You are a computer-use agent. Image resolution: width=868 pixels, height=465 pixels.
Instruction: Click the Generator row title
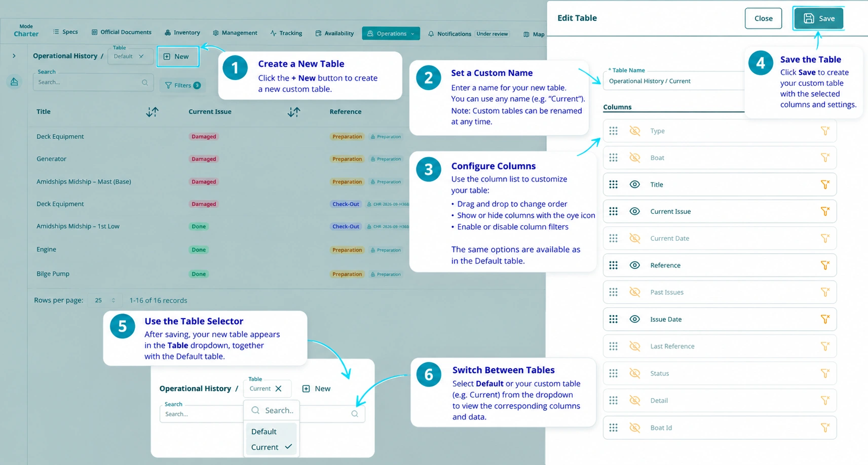(x=51, y=159)
